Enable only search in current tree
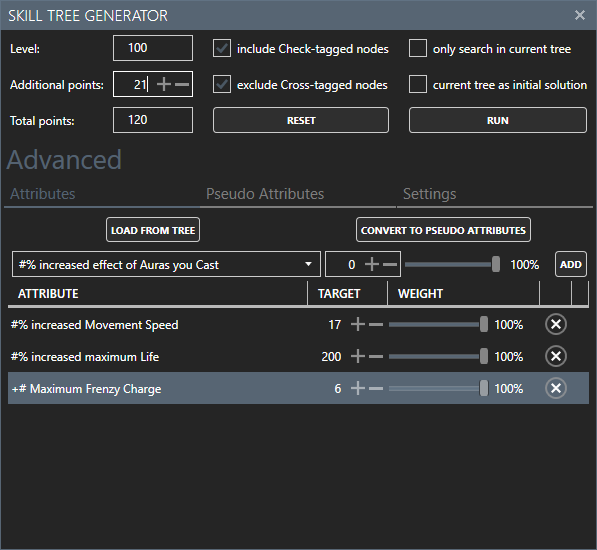Screen dimensions: 597x550 tap(418, 48)
